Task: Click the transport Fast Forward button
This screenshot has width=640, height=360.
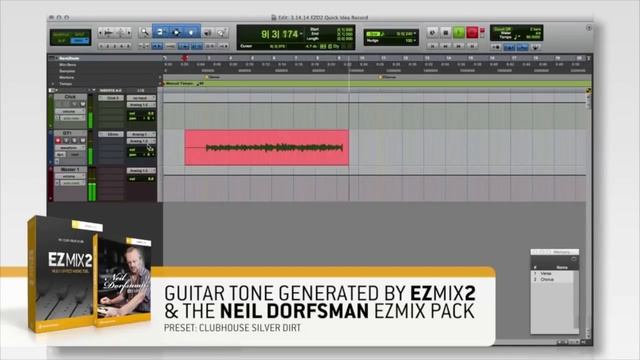Action: pos(458,46)
